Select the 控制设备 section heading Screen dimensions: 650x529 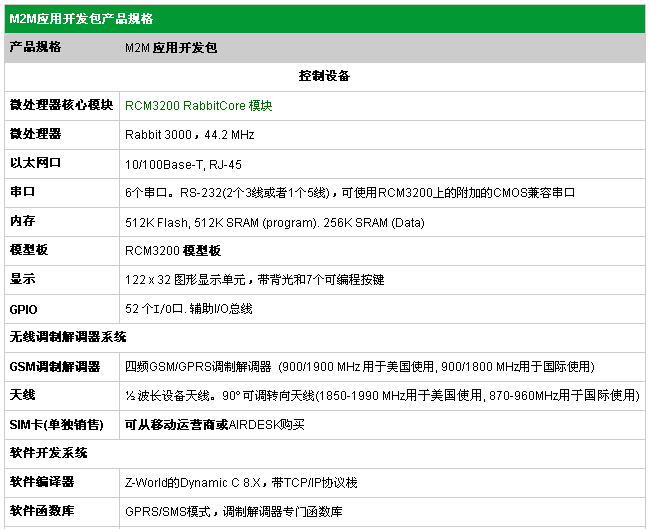pos(324,76)
